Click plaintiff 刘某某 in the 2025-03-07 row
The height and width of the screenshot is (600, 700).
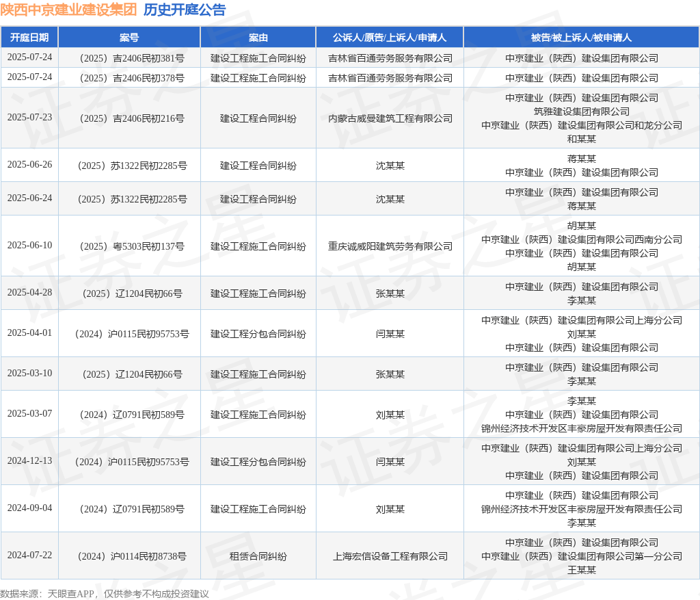390,415
